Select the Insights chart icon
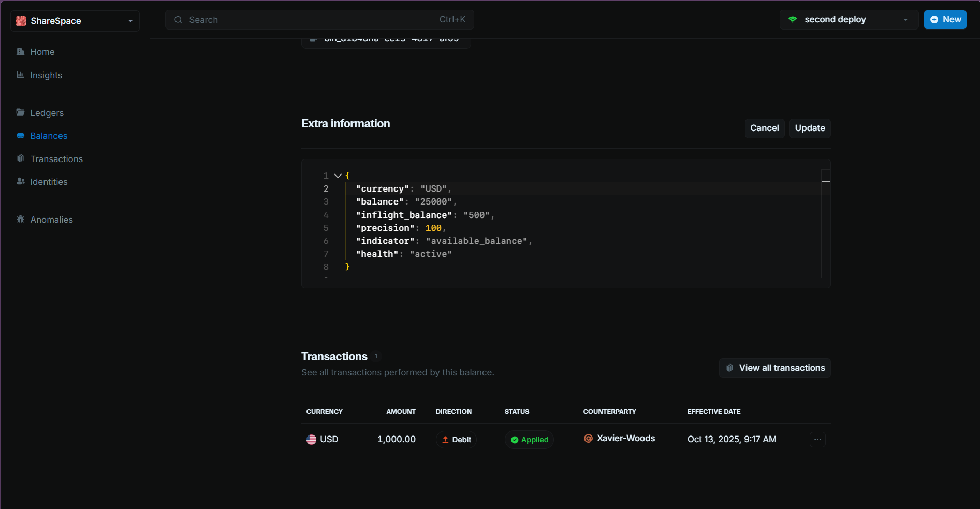Image resolution: width=980 pixels, height=509 pixels. click(21, 75)
